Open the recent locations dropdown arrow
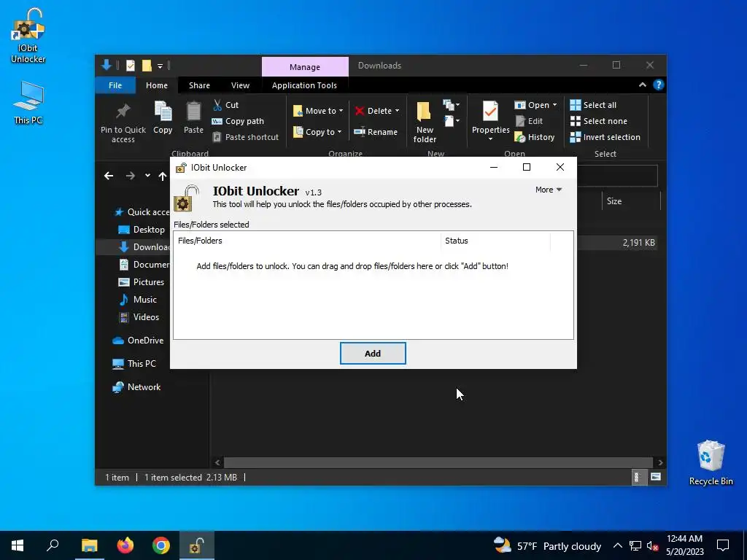 point(147,176)
